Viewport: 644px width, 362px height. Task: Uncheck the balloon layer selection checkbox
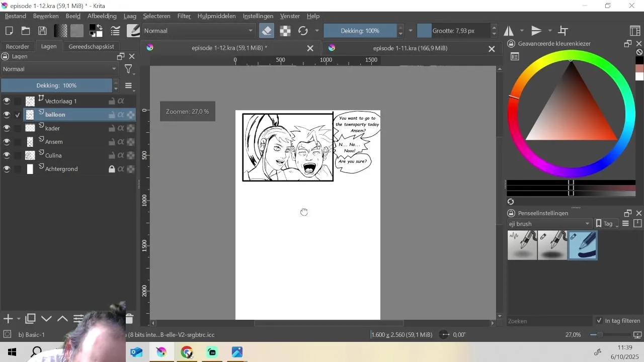(x=18, y=115)
